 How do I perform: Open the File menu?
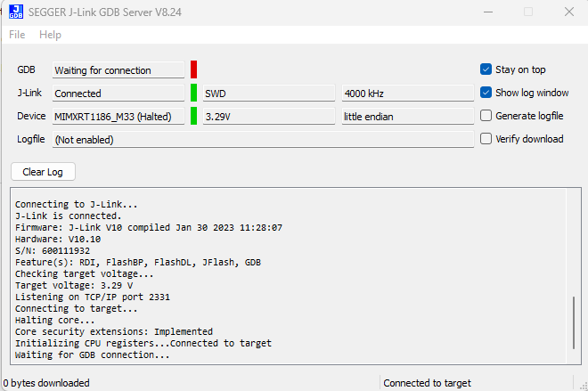(x=17, y=35)
